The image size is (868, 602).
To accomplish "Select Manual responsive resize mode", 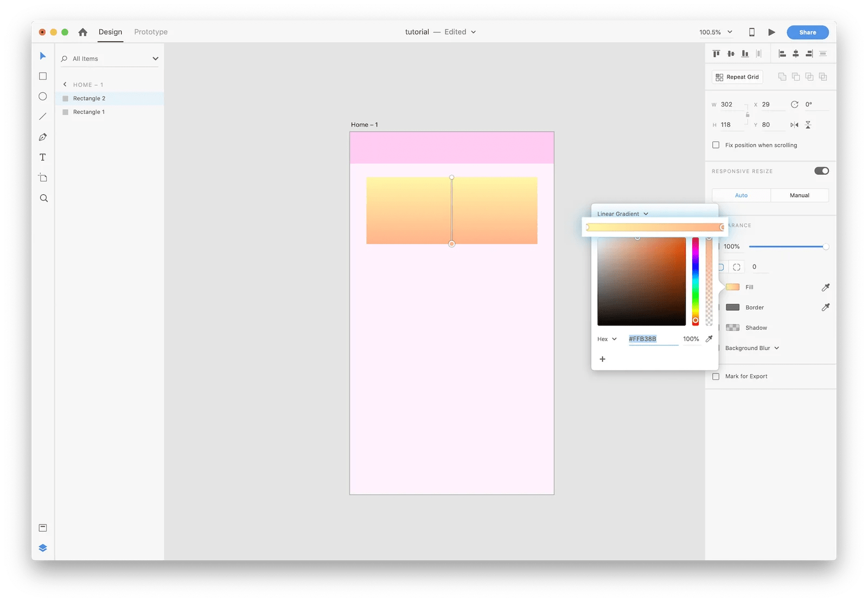I will pyautogui.click(x=800, y=195).
